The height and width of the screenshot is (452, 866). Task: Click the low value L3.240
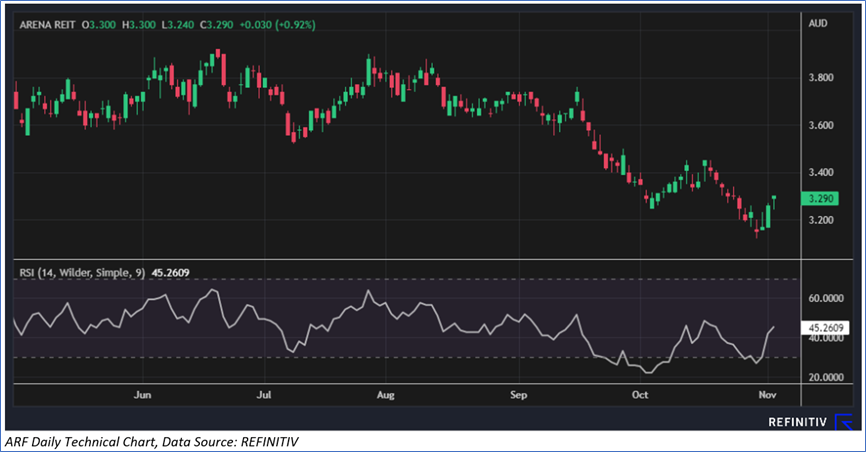tap(178, 25)
